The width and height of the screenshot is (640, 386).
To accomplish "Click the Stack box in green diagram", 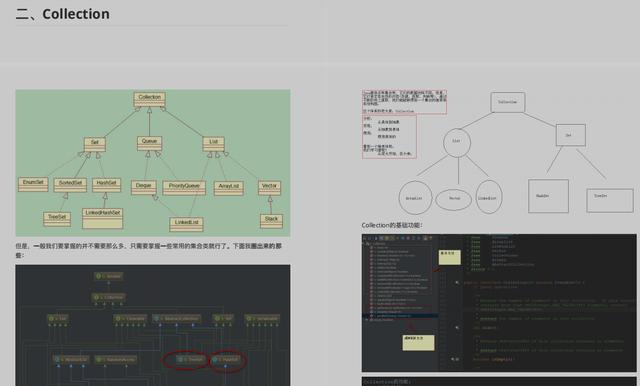I will coord(271,221).
